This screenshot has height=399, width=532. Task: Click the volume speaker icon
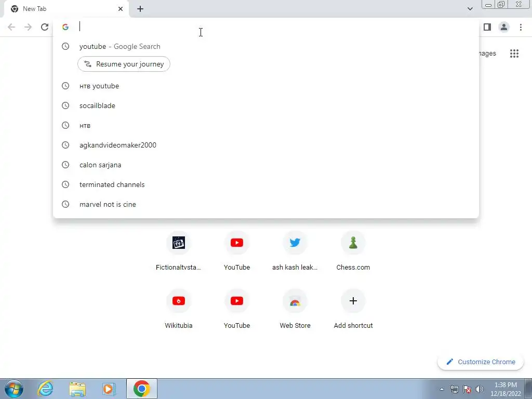(x=480, y=389)
